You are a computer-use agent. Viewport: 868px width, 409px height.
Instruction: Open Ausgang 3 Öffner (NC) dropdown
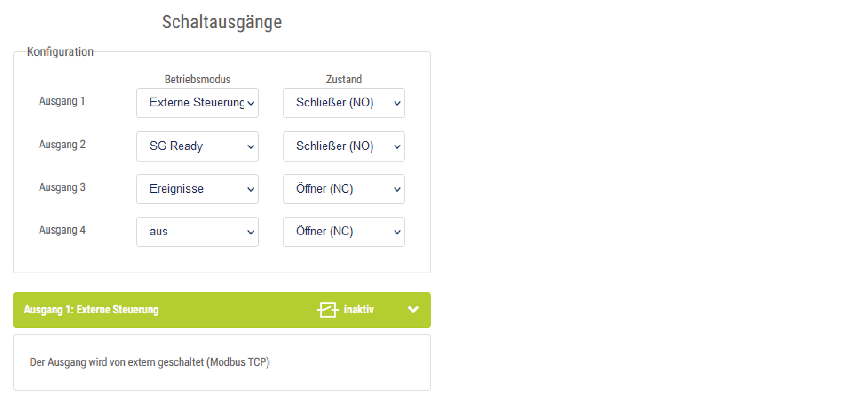[344, 189]
